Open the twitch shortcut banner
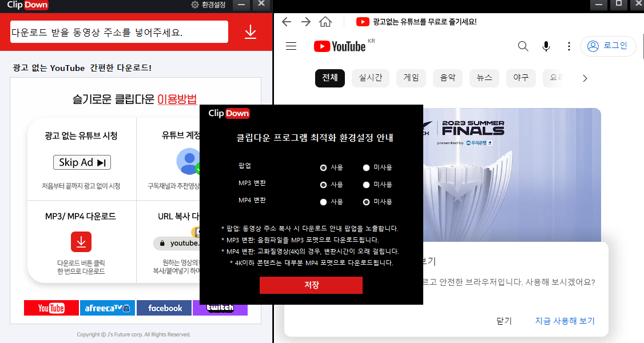The height and width of the screenshot is (343, 644). (220, 310)
